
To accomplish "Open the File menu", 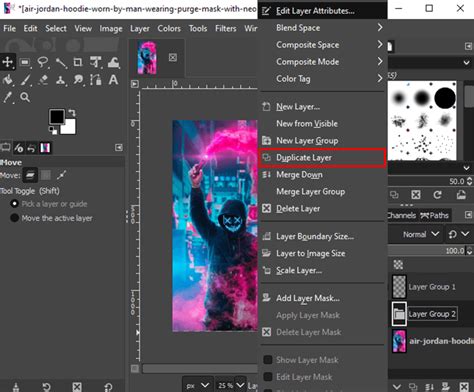I will (x=9, y=29).
